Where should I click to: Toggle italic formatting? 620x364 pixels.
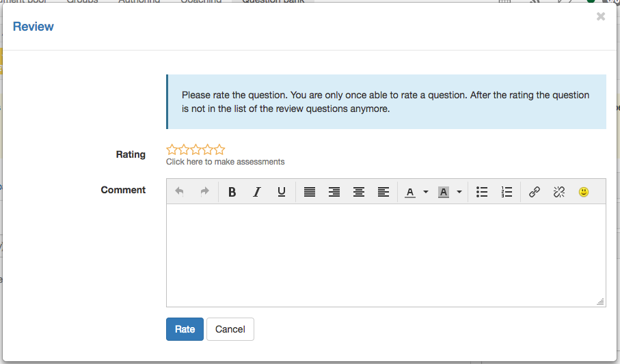[x=257, y=193]
